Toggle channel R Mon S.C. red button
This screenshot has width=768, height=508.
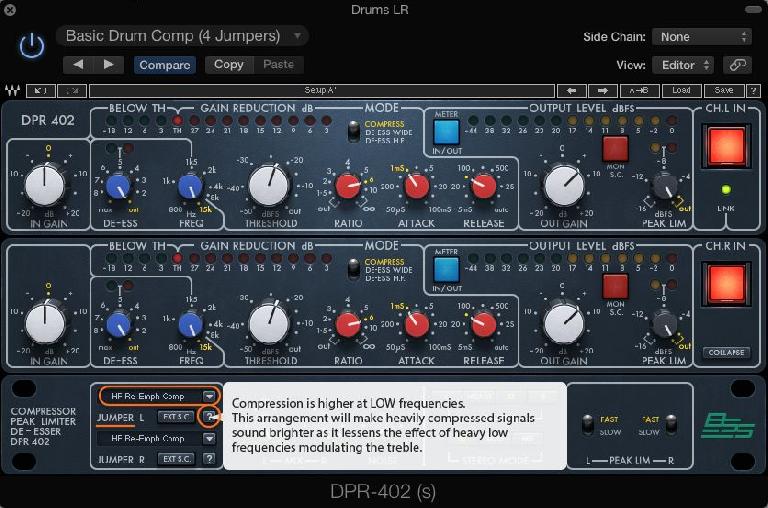[x=615, y=287]
